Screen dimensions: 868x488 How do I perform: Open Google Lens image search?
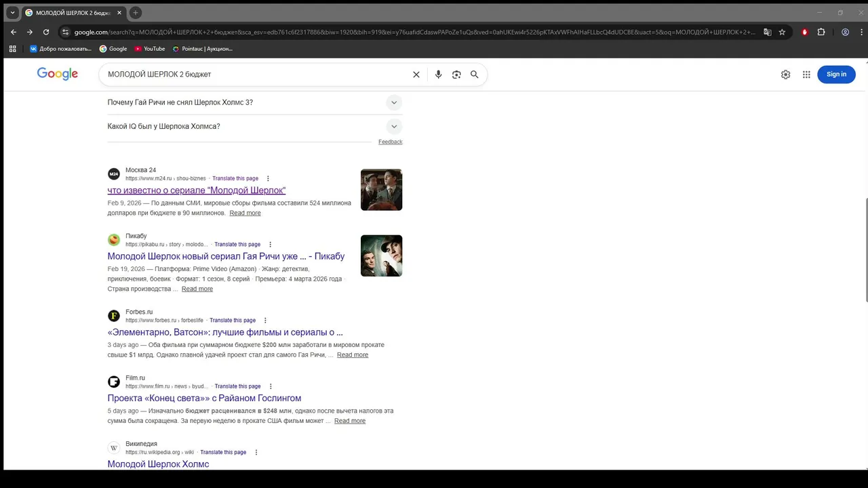coord(456,75)
